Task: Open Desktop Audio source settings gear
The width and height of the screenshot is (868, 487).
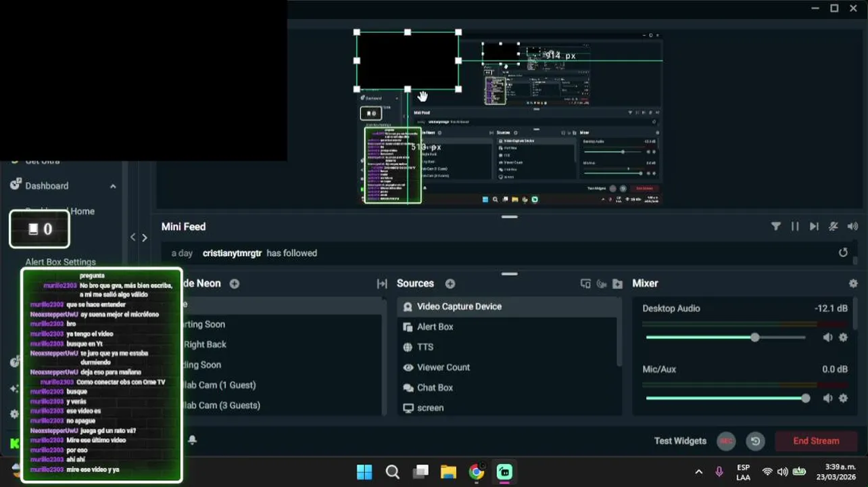Action: [843, 338]
